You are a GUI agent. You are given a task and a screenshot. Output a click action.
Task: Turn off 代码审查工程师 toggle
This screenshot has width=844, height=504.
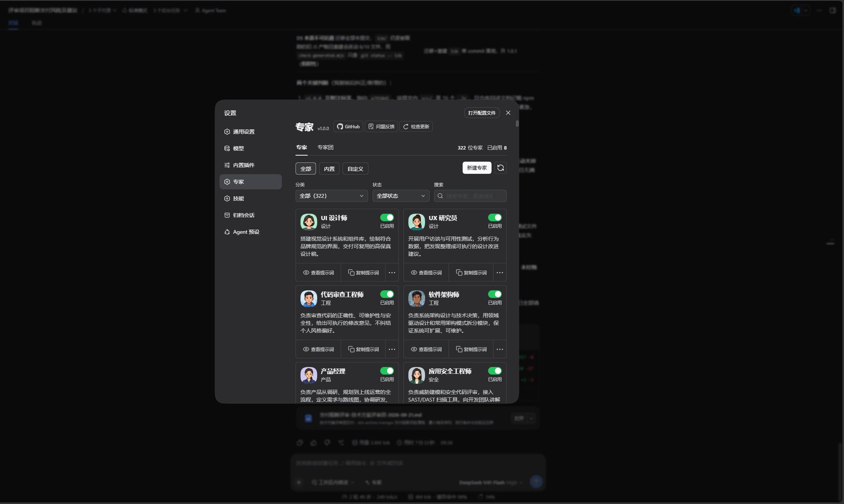[x=387, y=294]
